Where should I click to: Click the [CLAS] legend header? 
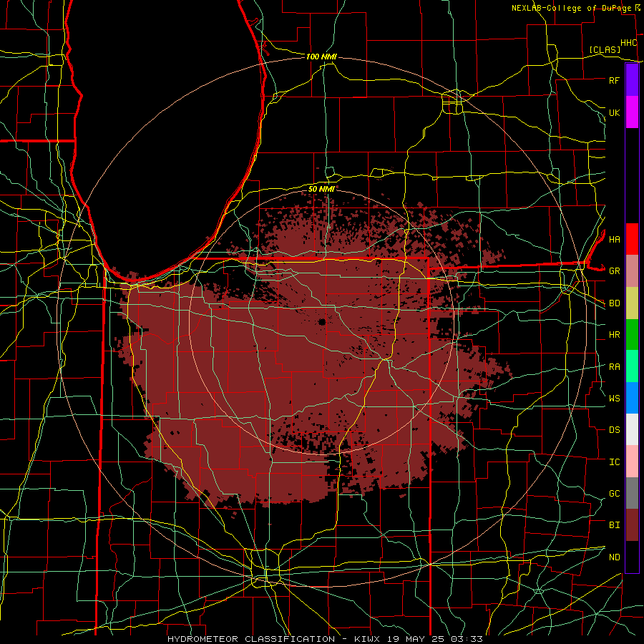(x=605, y=49)
